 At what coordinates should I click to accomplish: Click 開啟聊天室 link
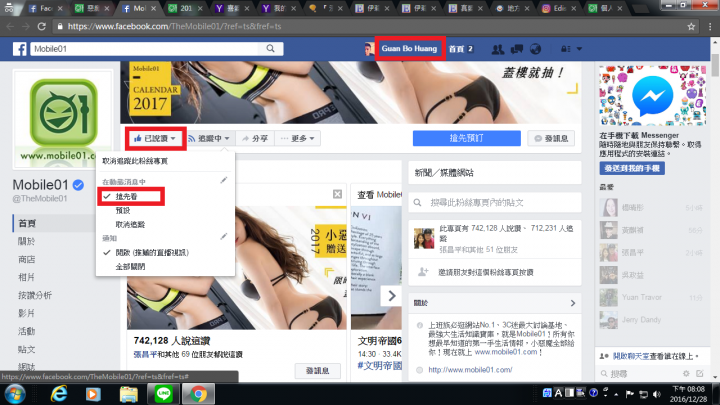click(632, 356)
